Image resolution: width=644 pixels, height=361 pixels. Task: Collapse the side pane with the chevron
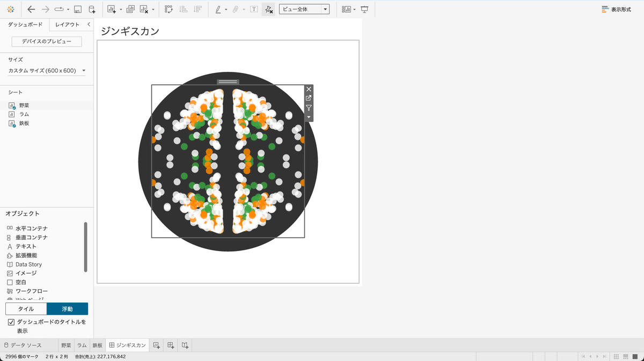(89, 24)
